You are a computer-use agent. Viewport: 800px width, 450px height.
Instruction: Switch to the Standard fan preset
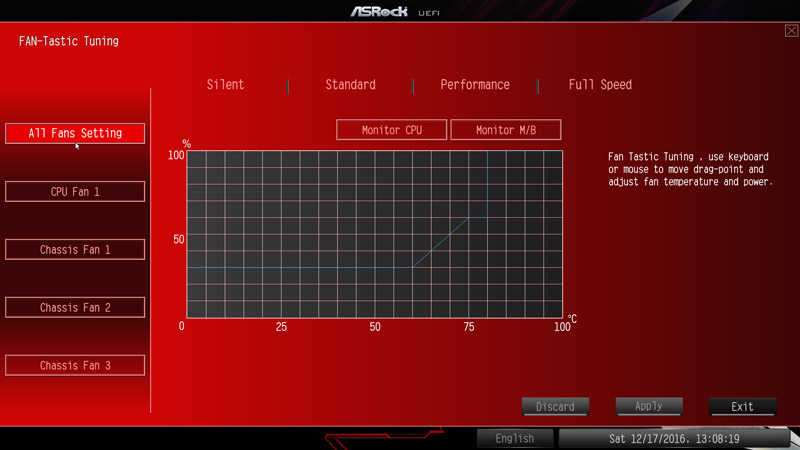(x=350, y=85)
